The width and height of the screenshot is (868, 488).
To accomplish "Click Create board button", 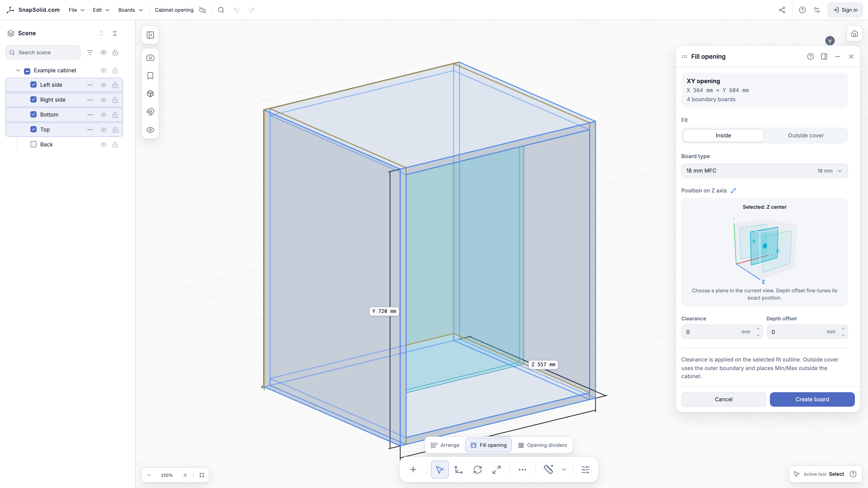I will coord(812,399).
